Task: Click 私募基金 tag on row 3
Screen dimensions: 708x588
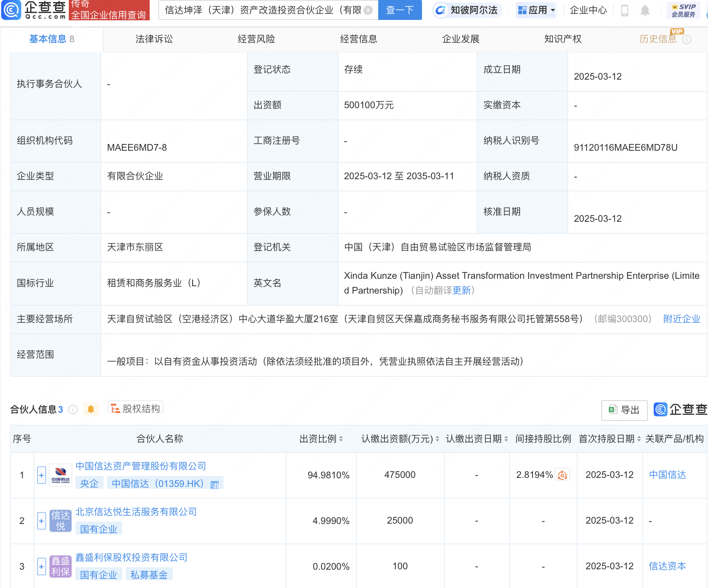Action: [x=149, y=575]
